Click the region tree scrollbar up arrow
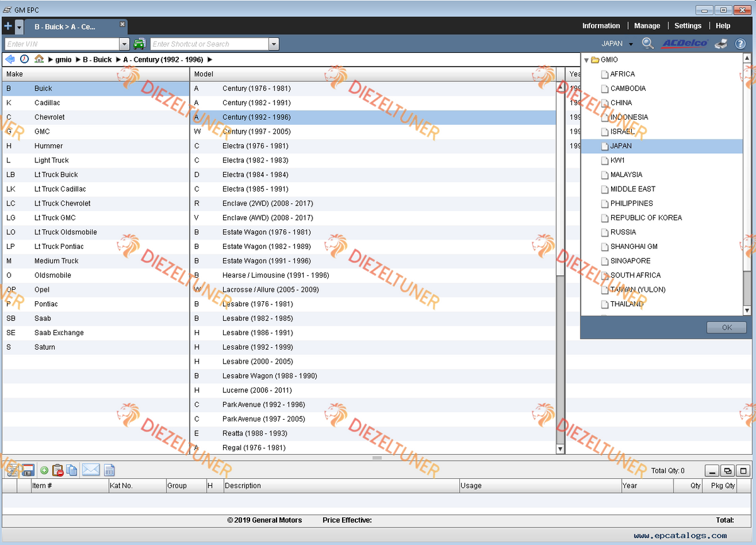756x545 pixels. pyautogui.click(x=747, y=59)
